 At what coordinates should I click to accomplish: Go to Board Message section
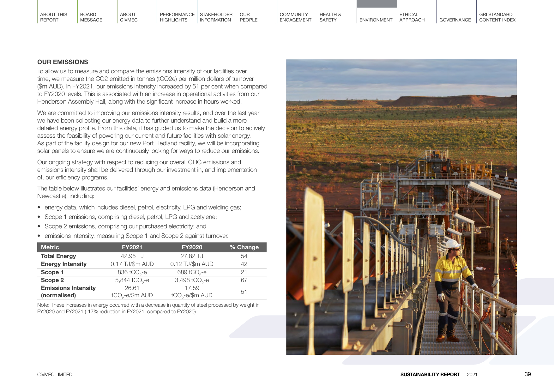91,17
